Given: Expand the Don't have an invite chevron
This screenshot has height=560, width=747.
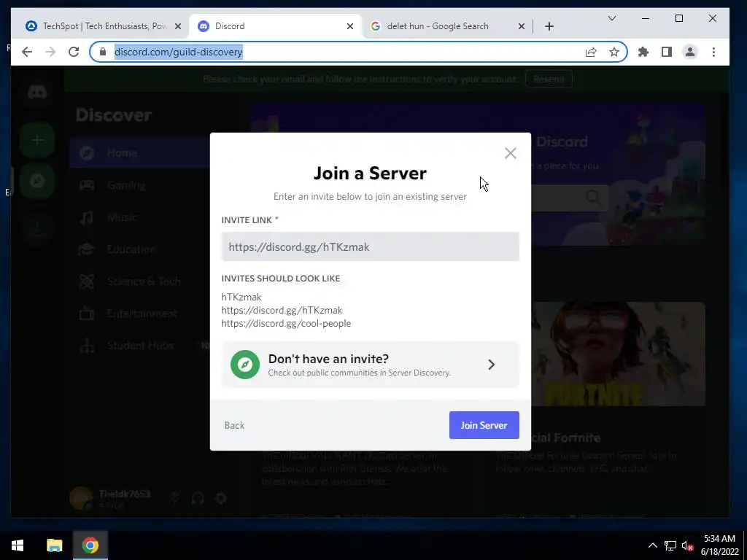Looking at the screenshot, I should [x=491, y=365].
